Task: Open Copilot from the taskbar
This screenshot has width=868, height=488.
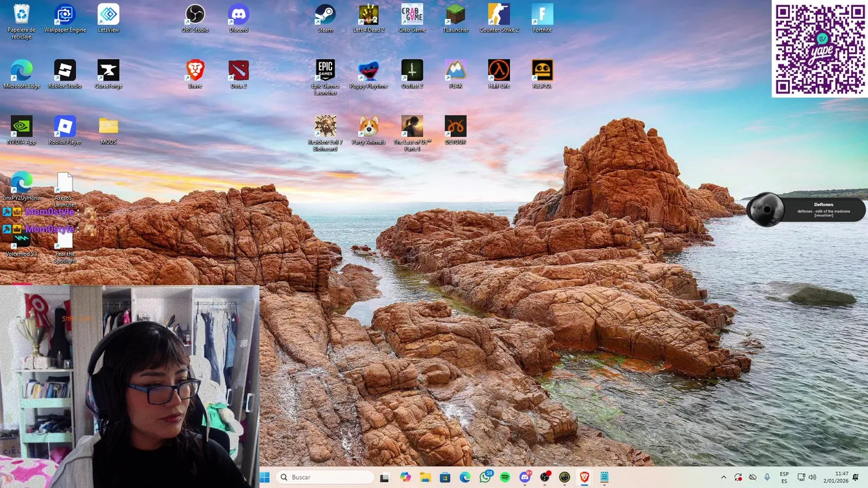Action: (406, 477)
